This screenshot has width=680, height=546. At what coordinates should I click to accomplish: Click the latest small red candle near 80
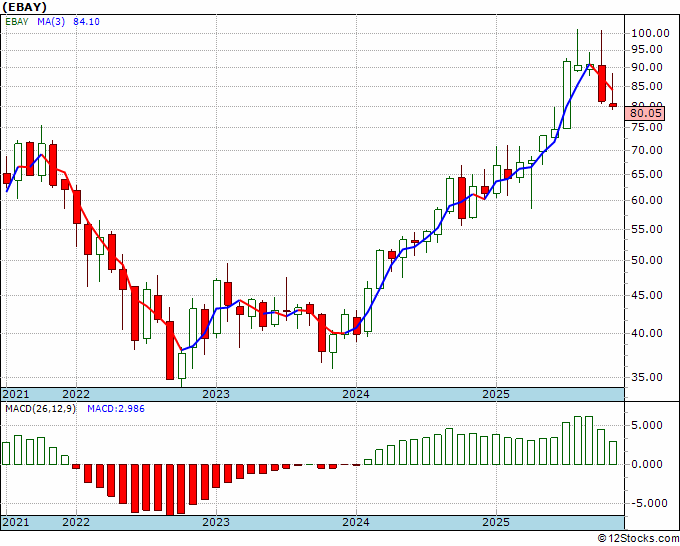(613, 105)
